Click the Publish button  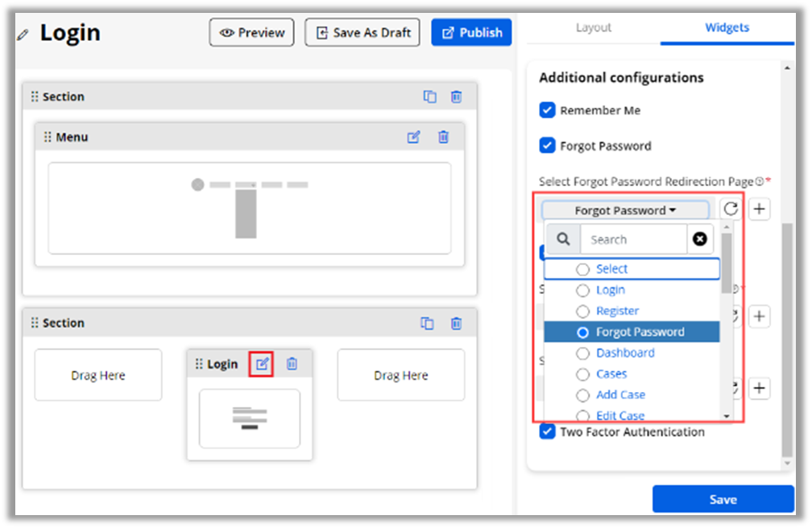tap(471, 33)
